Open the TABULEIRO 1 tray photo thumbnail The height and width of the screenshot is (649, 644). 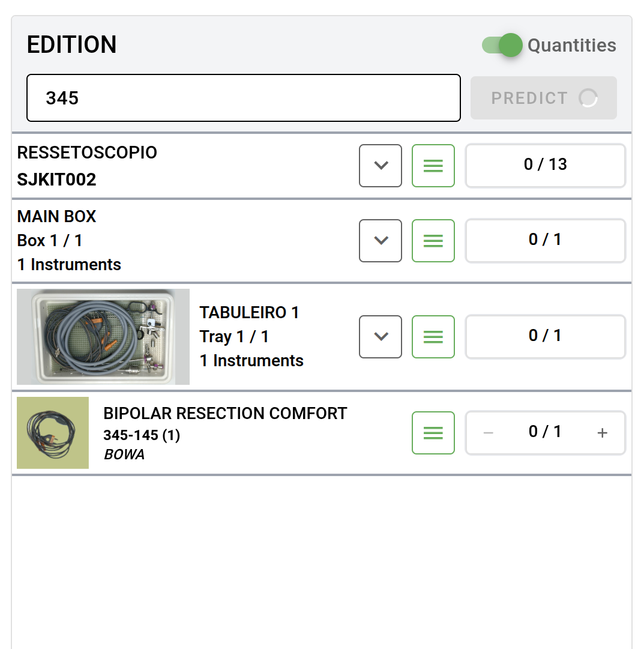click(103, 337)
